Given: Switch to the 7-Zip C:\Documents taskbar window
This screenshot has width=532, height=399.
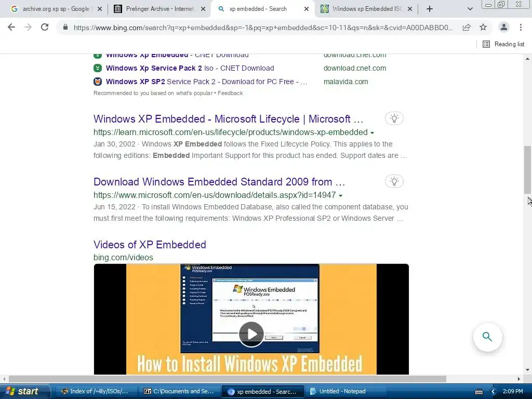Looking at the screenshot, I should (x=179, y=392).
